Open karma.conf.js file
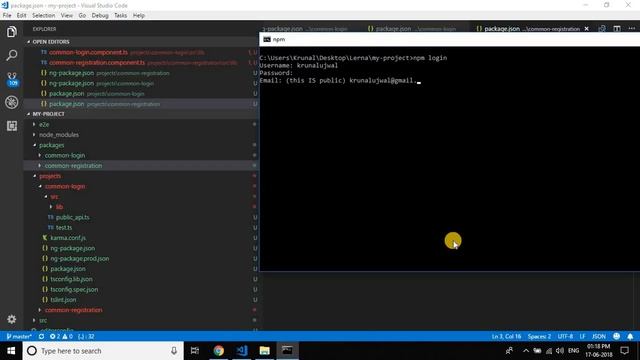Viewport: 640px width, 360px height. [68, 238]
